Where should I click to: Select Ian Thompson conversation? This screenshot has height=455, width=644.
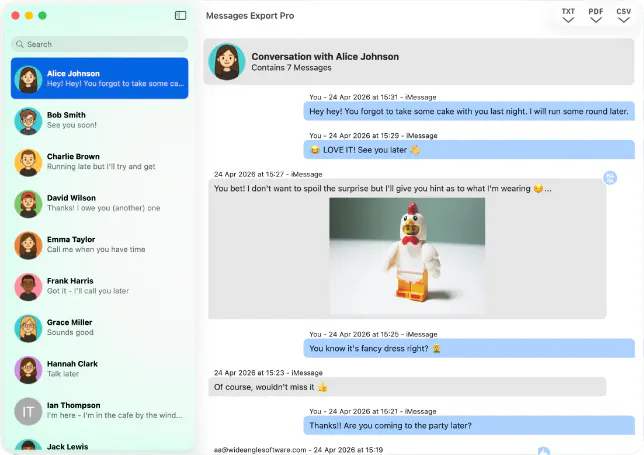click(99, 410)
